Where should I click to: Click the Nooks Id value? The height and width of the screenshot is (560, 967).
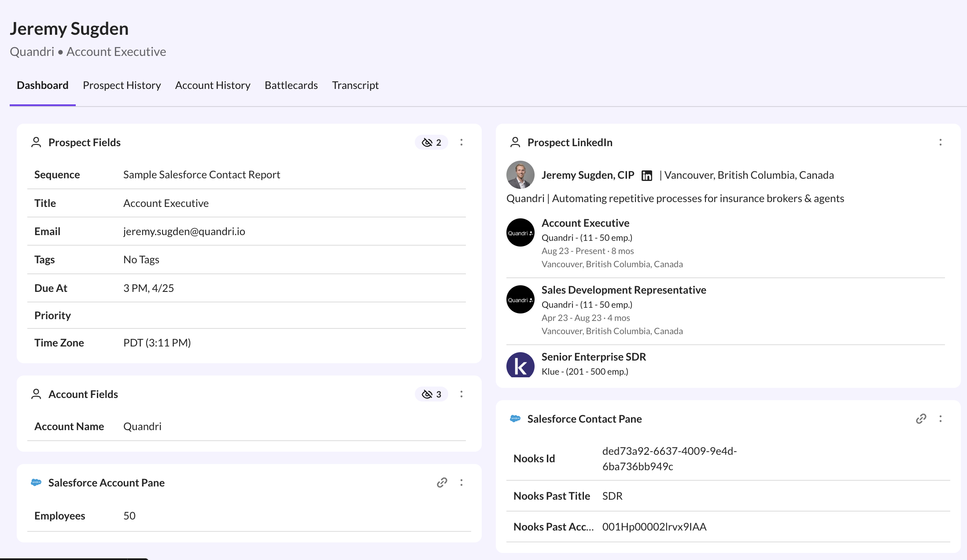point(670,459)
